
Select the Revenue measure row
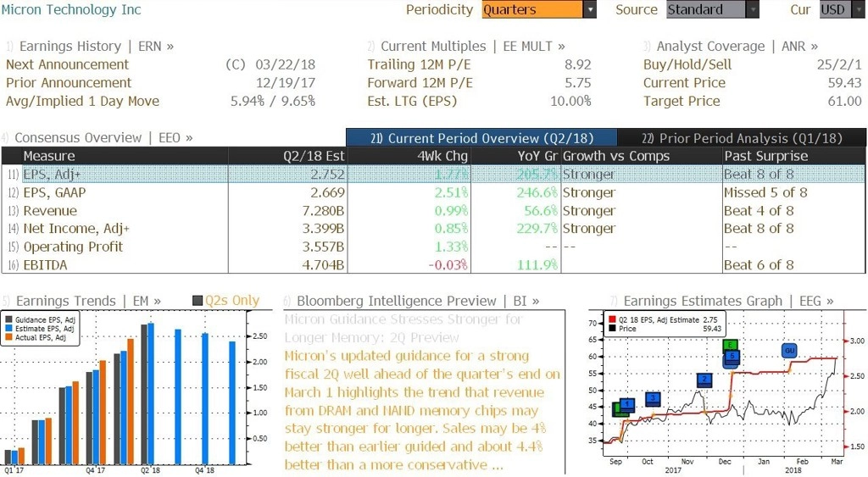[x=433, y=211]
